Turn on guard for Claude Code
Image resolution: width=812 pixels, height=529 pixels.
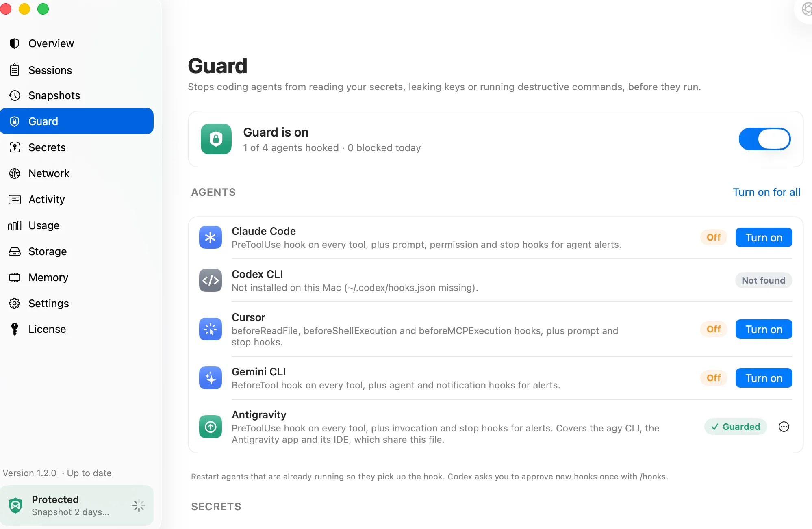pyautogui.click(x=764, y=237)
